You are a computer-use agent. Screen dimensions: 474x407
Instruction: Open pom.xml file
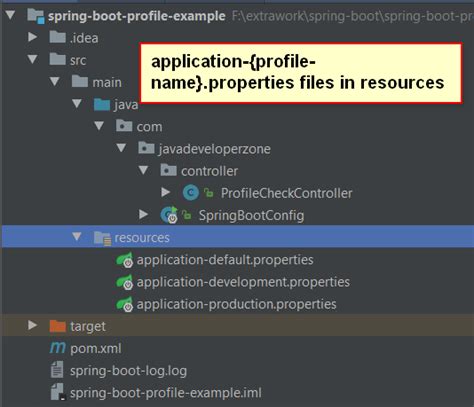click(x=96, y=349)
